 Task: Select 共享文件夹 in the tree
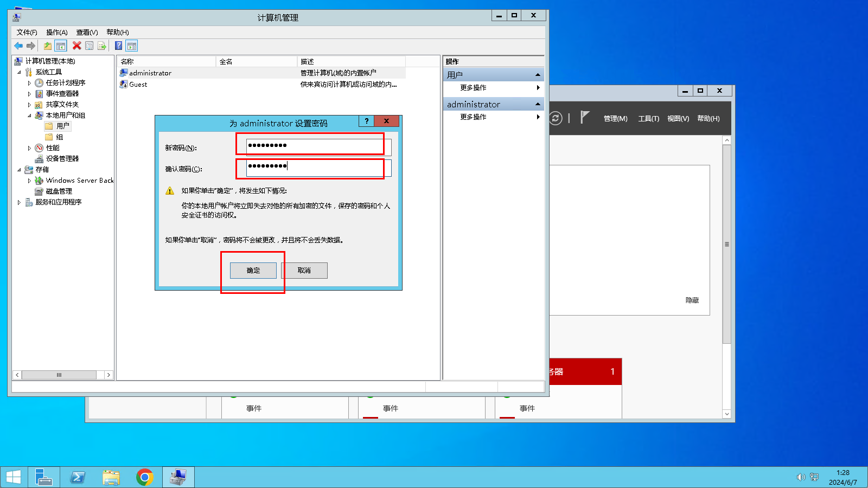[x=62, y=105]
